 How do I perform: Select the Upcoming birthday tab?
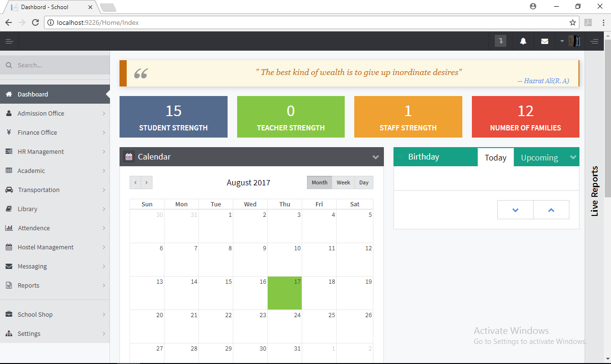tap(539, 157)
